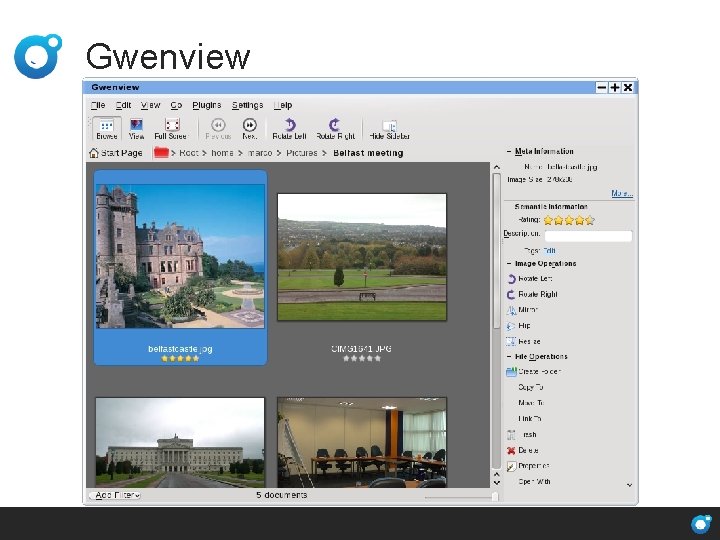Image resolution: width=720 pixels, height=540 pixels.
Task: Go to Pictures in the breadcrumb
Action: [302, 153]
